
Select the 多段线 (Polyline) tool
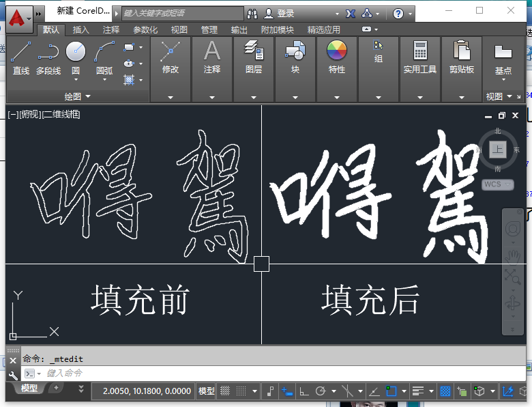(x=48, y=58)
